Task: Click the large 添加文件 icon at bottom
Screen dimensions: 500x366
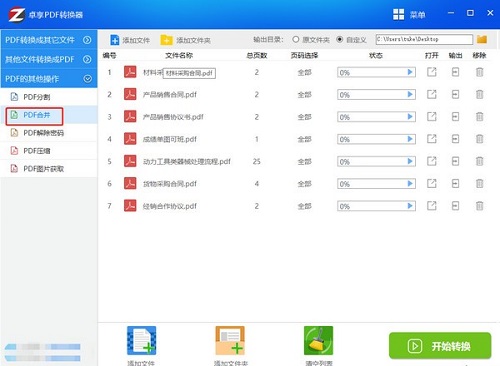Action: point(142,341)
